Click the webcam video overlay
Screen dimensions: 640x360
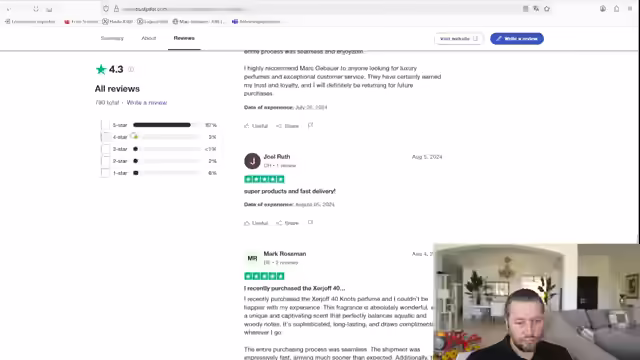coord(536,302)
